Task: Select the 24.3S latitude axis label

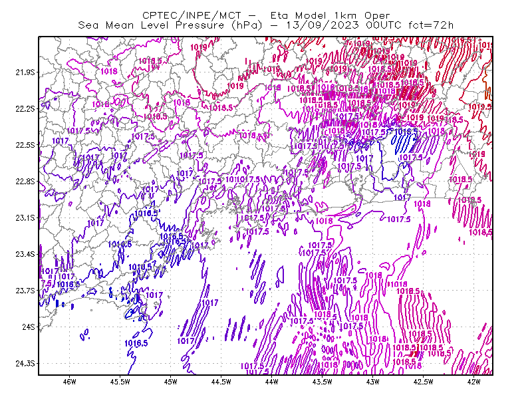Action: coord(25,364)
